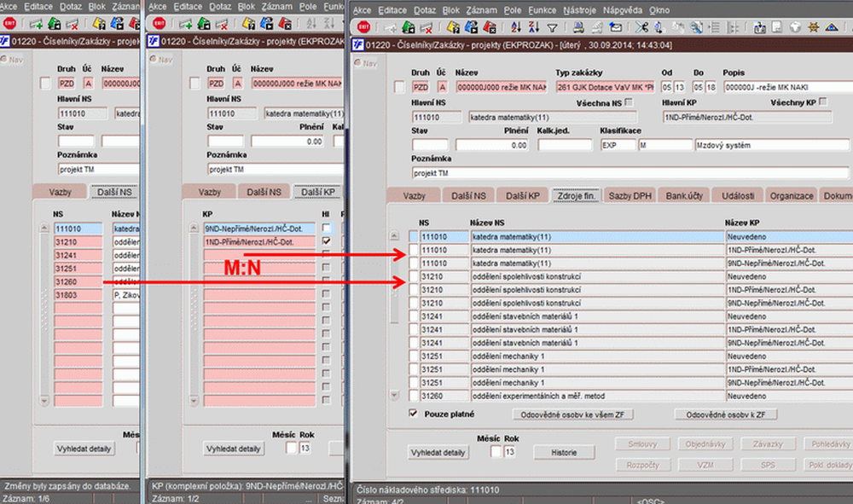Toggle the Pouze platné checkbox
The width and height of the screenshot is (853, 504).
pos(413,414)
